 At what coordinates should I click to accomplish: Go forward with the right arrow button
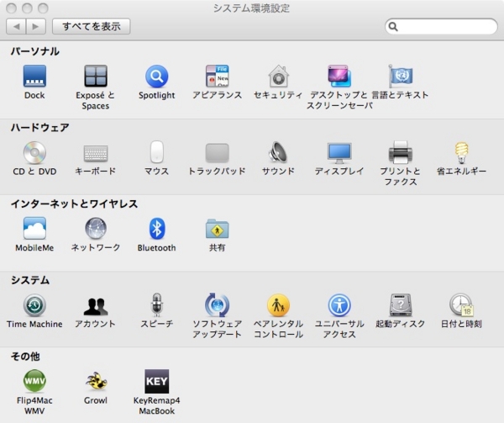[x=36, y=26]
